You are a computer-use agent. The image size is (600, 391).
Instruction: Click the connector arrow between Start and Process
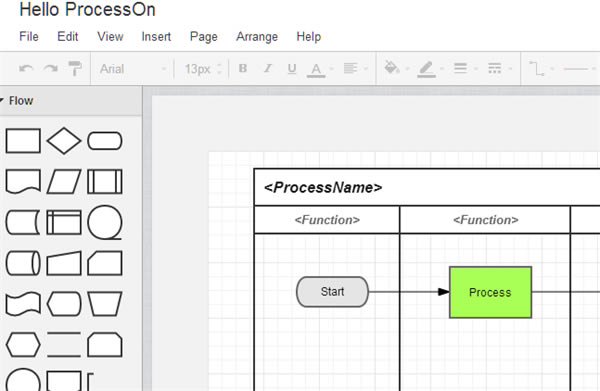coord(409,292)
